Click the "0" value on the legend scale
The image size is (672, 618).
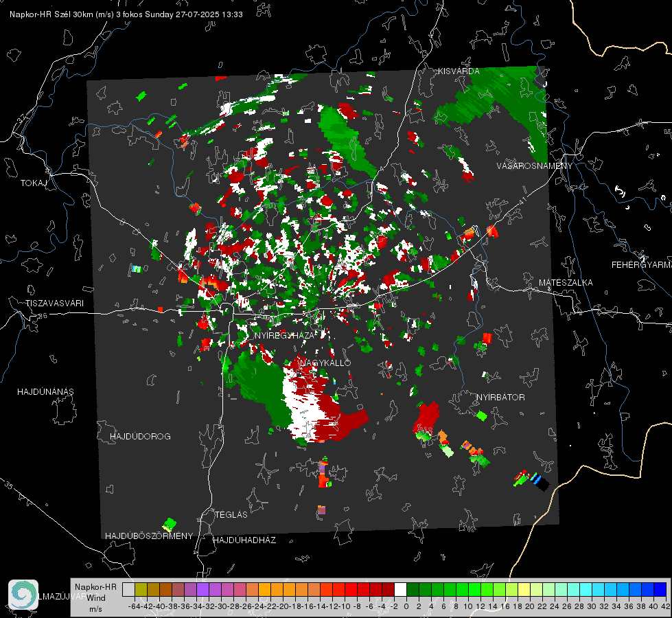406,606
